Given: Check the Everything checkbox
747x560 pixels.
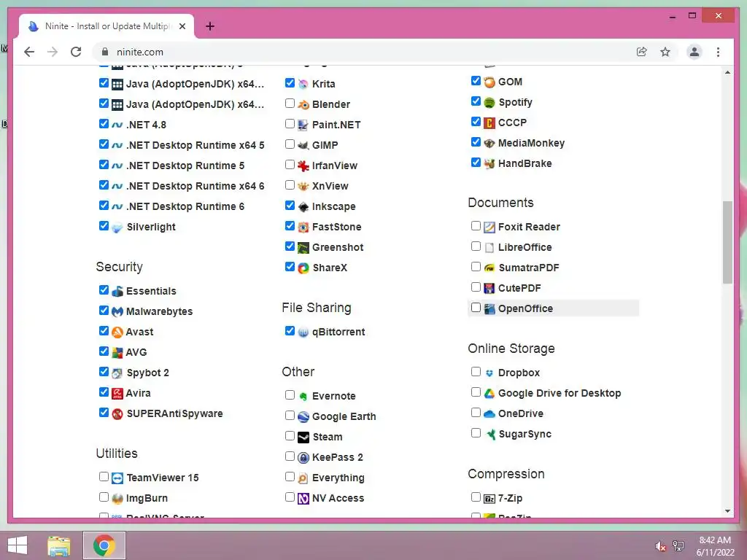Looking at the screenshot, I should pyautogui.click(x=290, y=476).
